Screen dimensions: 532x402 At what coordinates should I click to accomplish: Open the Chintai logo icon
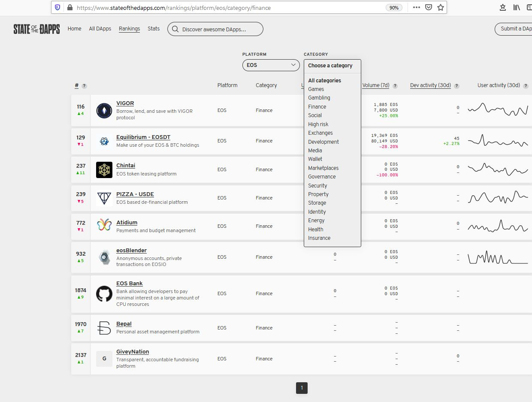pyautogui.click(x=104, y=169)
